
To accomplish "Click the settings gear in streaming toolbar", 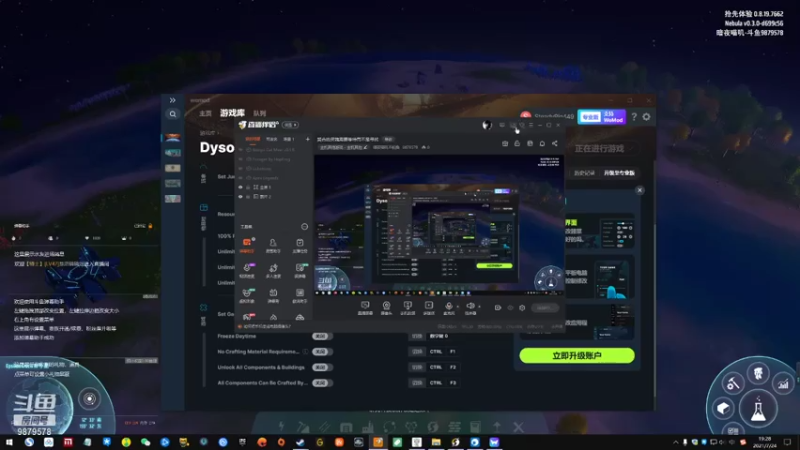I will pyautogui.click(x=522, y=308).
